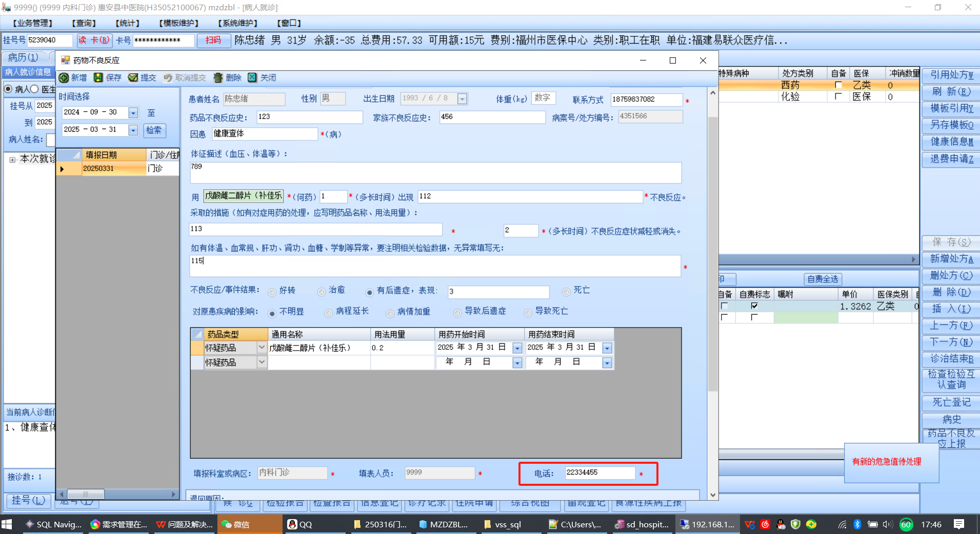This screenshot has height=534, width=980.
Task: Open 用药开始时间 date picker in first row
Action: click(x=517, y=348)
